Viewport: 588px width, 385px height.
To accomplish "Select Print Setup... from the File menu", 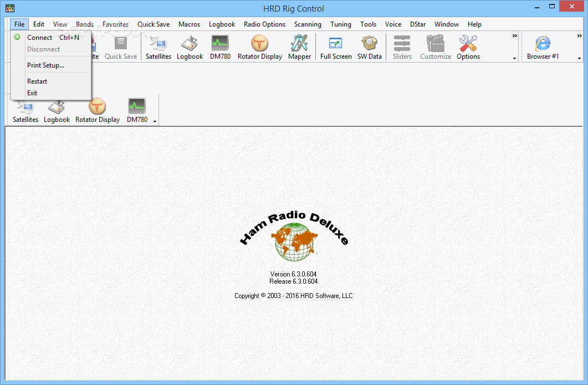I will click(x=51, y=65).
